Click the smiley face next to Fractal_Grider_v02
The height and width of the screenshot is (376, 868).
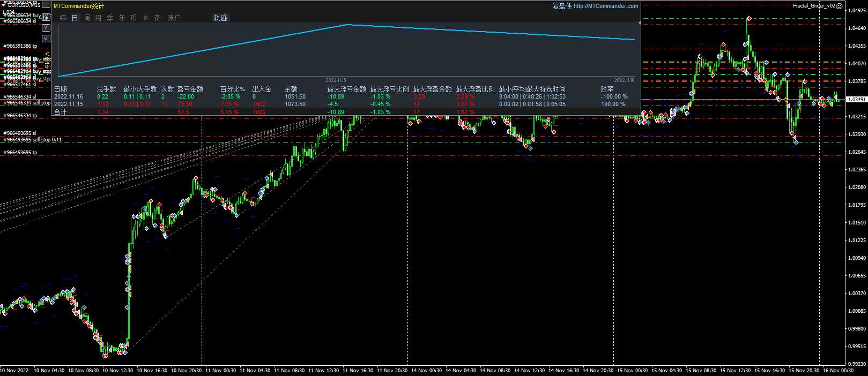point(840,6)
